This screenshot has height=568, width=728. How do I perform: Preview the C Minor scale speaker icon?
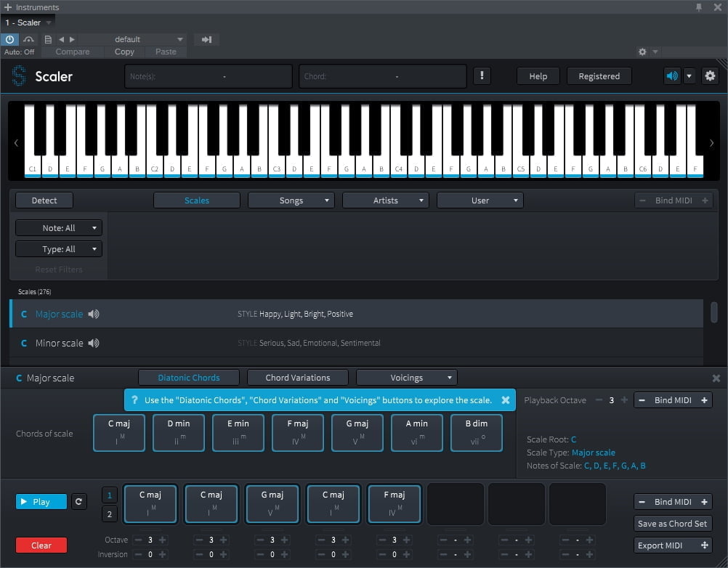click(x=94, y=343)
